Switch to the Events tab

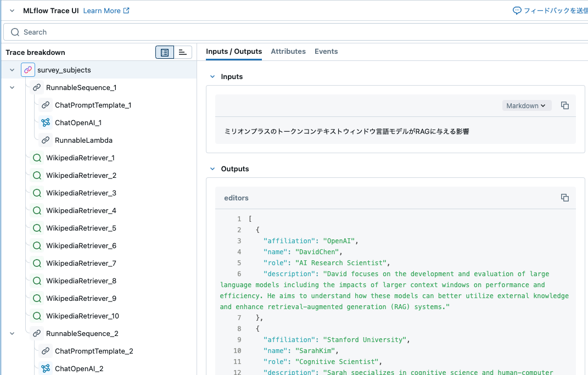326,52
